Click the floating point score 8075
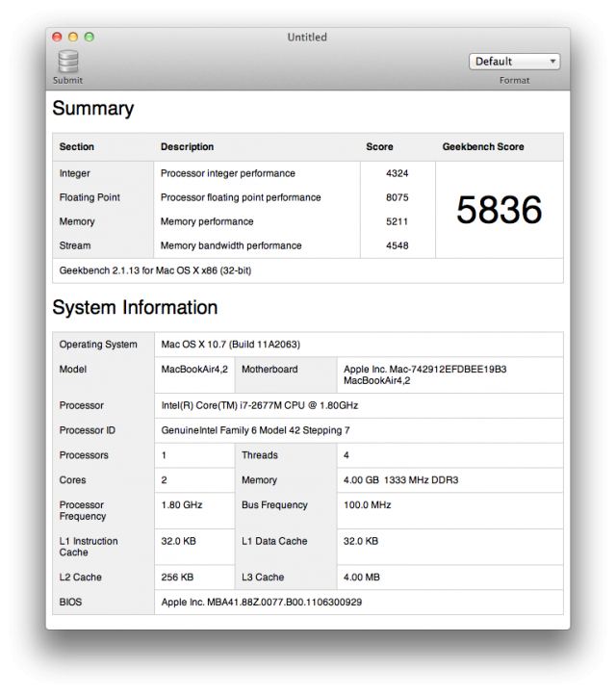Screen dimensions: 616x694 tap(397, 197)
